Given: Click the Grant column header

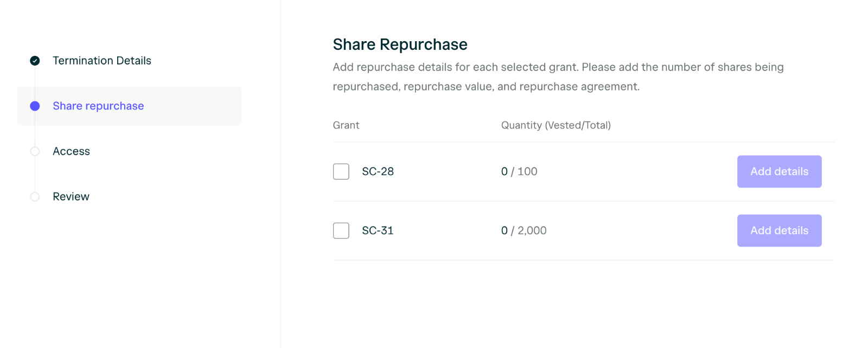Looking at the screenshot, I should [346, 125].
